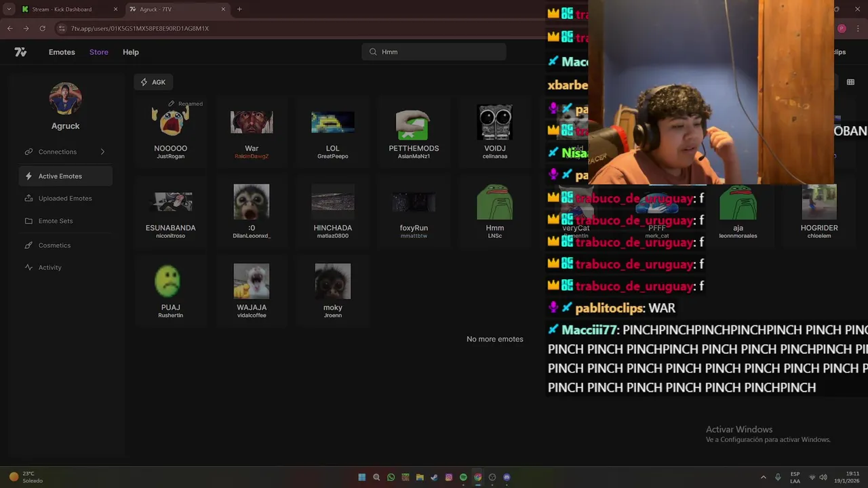Open a new browser tab
Image resolution: width=868 pixels, height=488 pixels.
point(239,9)
